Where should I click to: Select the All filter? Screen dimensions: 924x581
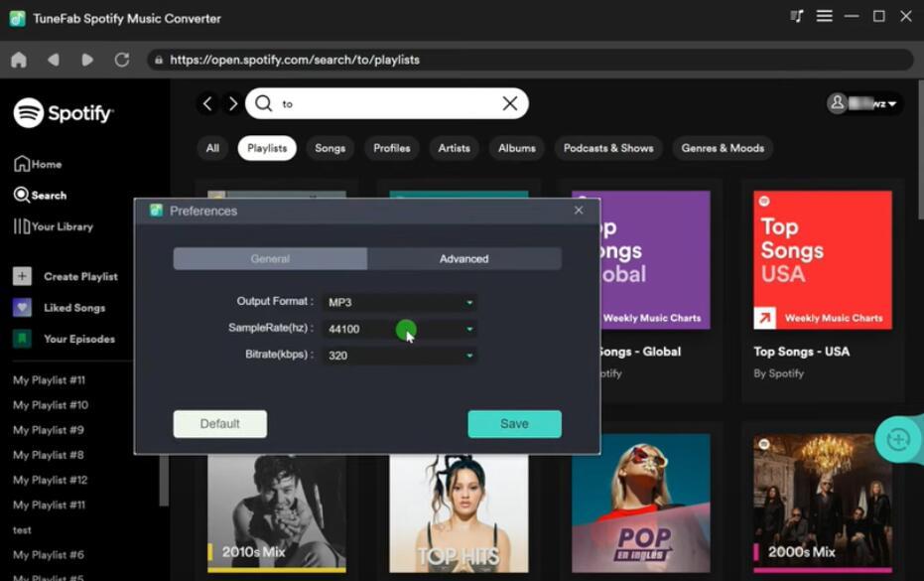pos(212,148)
